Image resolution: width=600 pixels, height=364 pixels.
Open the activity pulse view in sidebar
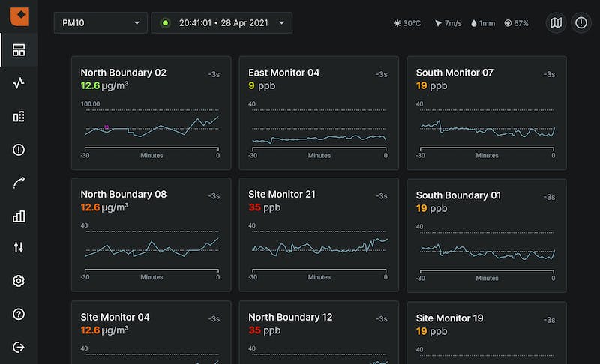tap(19, 83)
